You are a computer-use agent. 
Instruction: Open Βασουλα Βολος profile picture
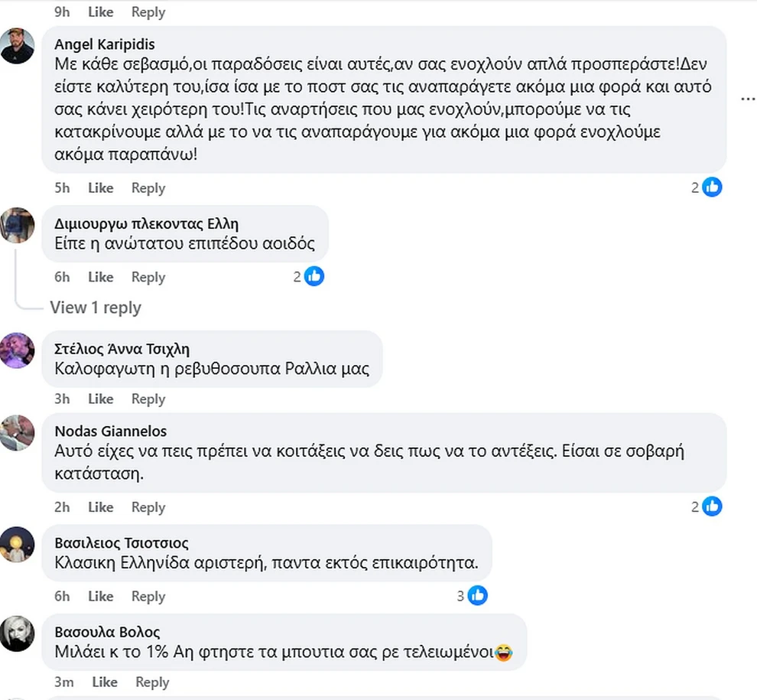coord(17,633)
